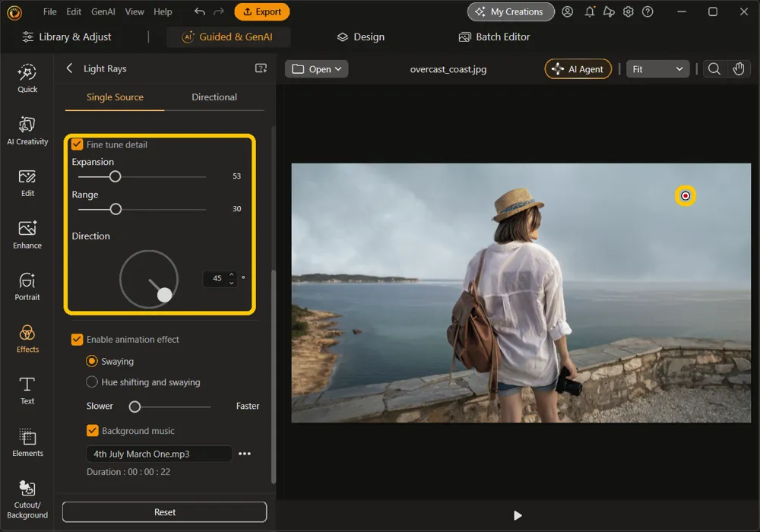Open the Quick tools panel

pyautogui.click(x=27, y=78)
